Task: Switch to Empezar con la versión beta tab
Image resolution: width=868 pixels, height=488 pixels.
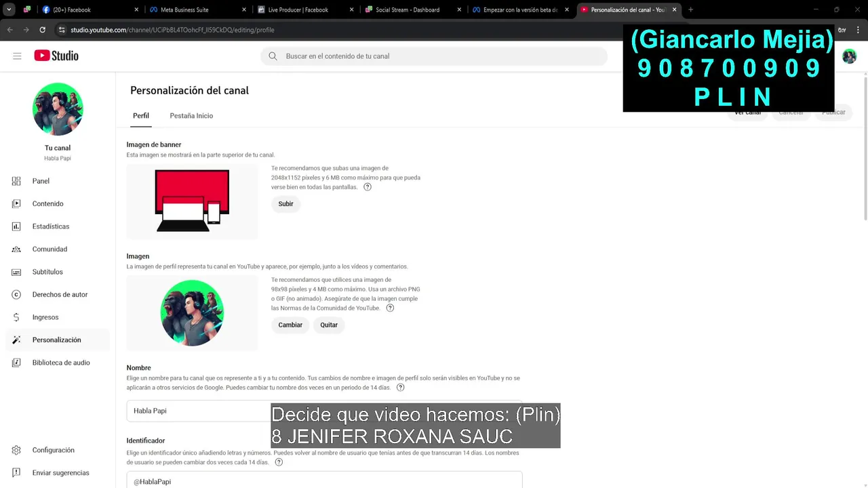Action: coord(521,9)
